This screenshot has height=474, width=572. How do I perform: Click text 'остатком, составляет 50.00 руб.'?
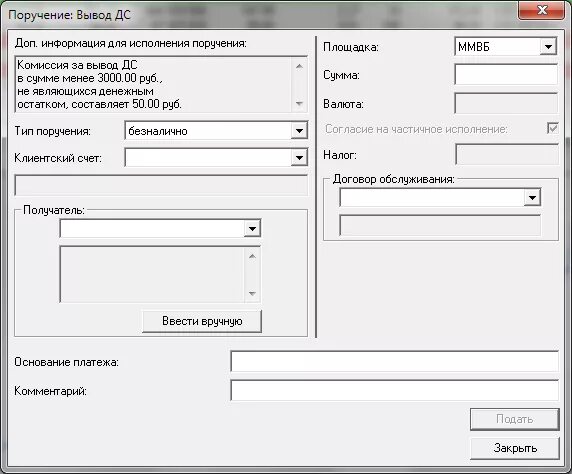click(99, 104)
